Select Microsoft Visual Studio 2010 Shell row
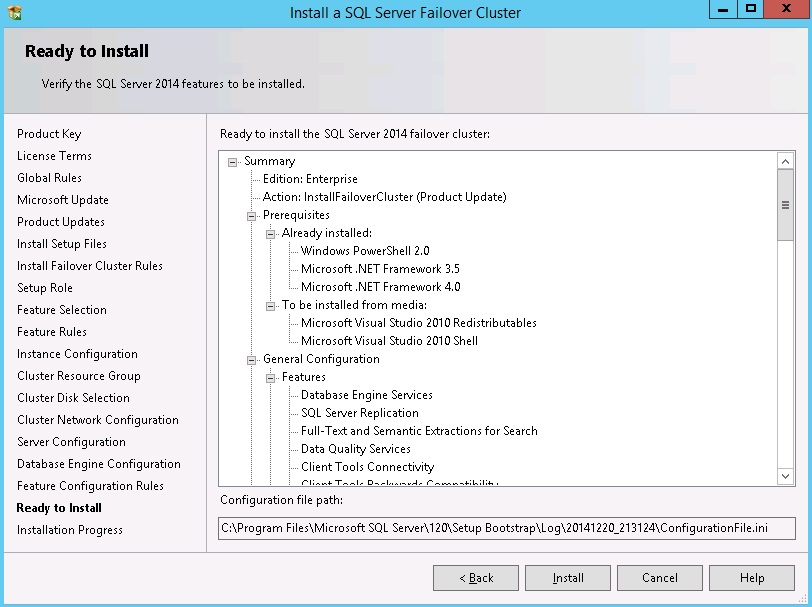 tap(389, 341)
